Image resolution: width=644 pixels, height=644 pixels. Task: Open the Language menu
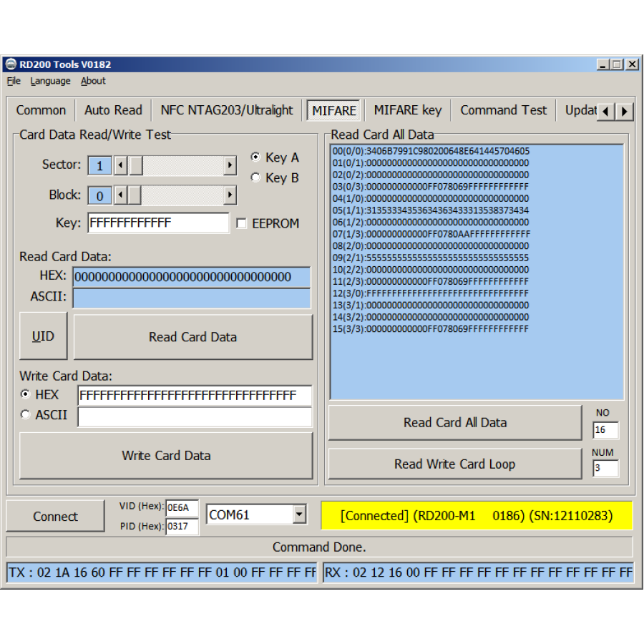(50, 81)
